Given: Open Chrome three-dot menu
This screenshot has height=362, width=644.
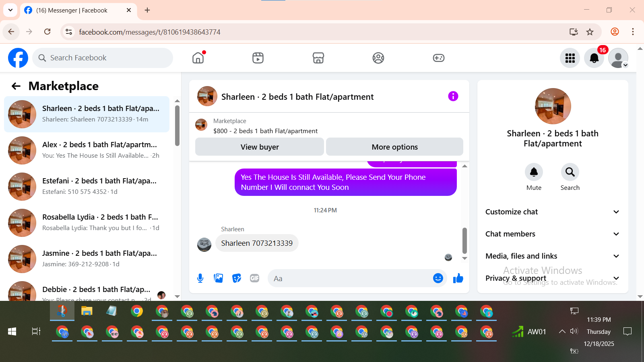Looking at the screenshot, I should point(633,32).
